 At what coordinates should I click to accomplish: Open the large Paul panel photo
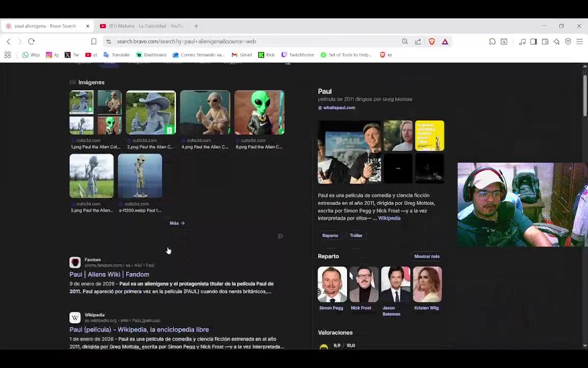[350, 152]
